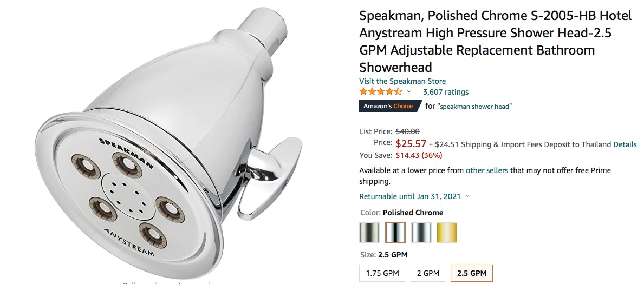This screenshot has width=644, height=284.
Task: Click the Returnable until Jan 31, 2021 text
Action: [410, 196]
